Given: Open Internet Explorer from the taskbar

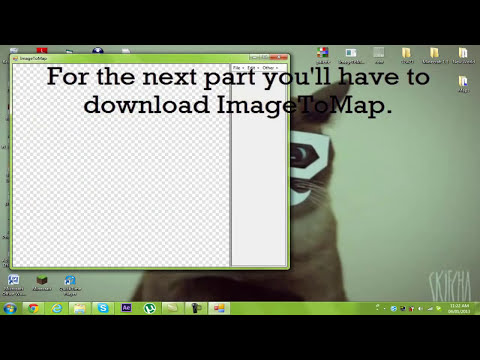Looking at the screenshot, I should point(56,308).
